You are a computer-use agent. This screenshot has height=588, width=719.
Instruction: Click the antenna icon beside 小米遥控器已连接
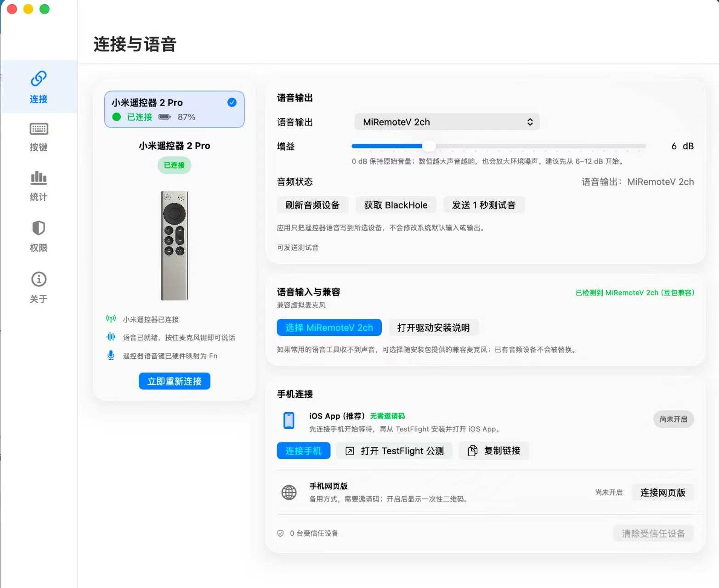pos(111,319)
